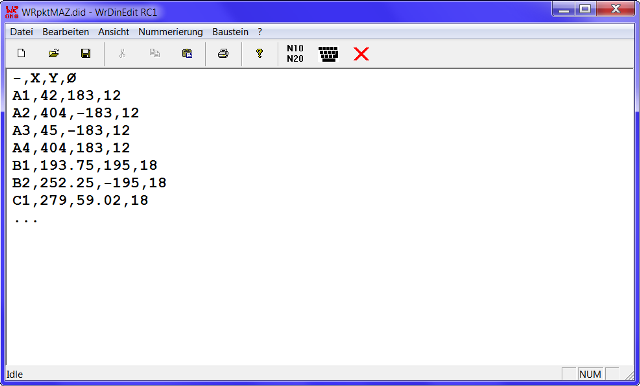Click the WrDinEdit app icon in the title bar
640x386 pixels.
click(x=11, y=12)
